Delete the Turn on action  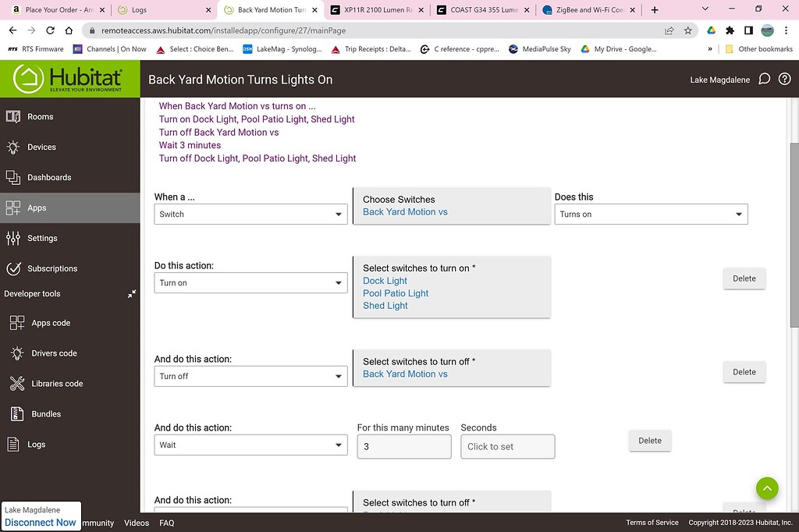pos(744,278)
